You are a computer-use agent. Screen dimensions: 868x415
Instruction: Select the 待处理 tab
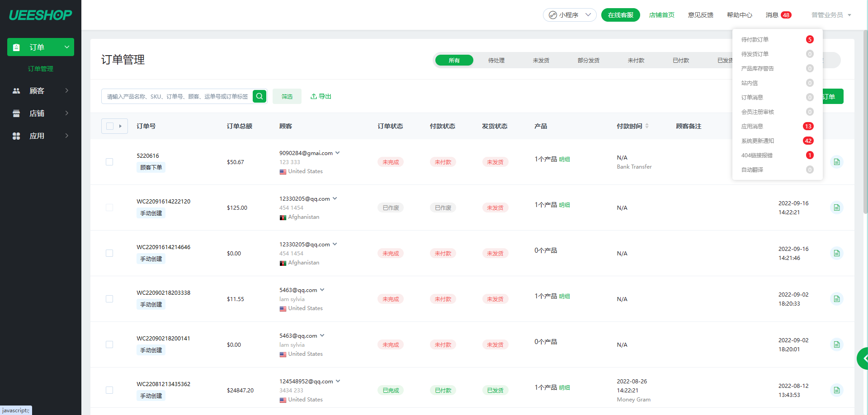(x=496, y=61)
